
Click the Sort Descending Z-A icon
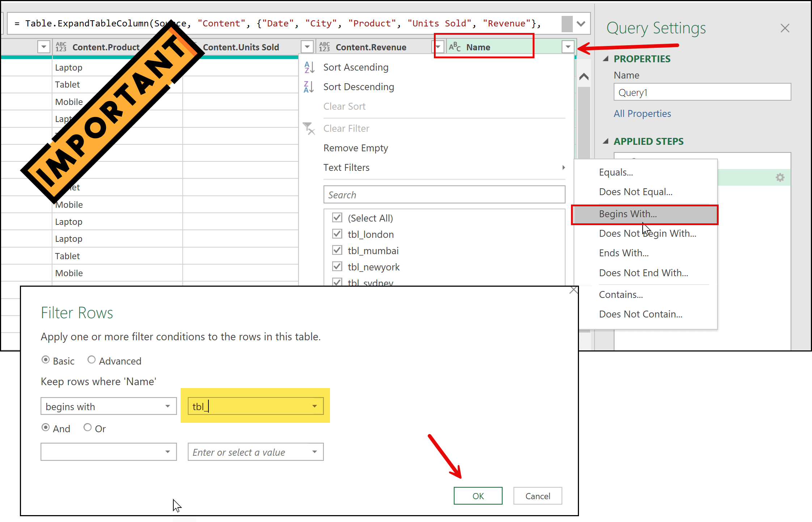pyautogui.click(x=309, y=87)
